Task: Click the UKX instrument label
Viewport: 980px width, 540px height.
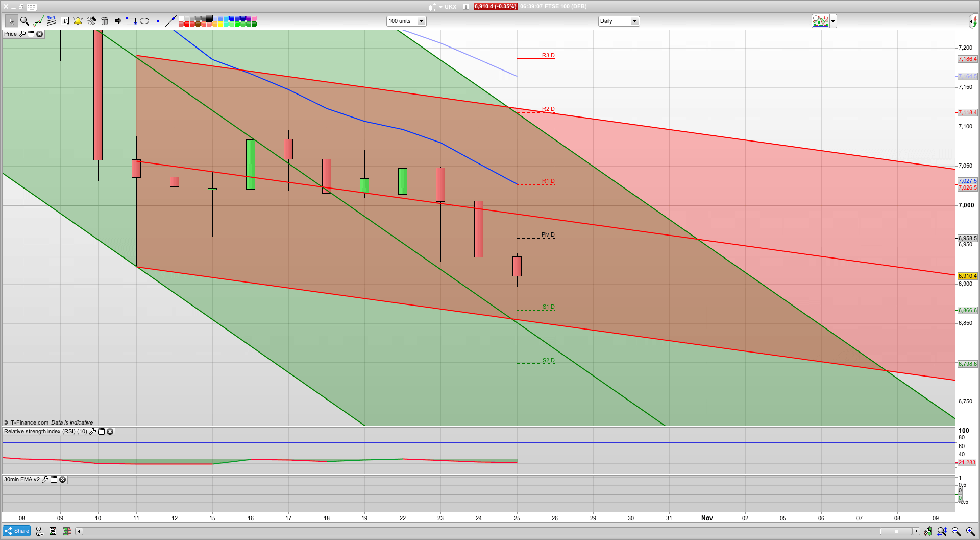Action: point(450,7)
